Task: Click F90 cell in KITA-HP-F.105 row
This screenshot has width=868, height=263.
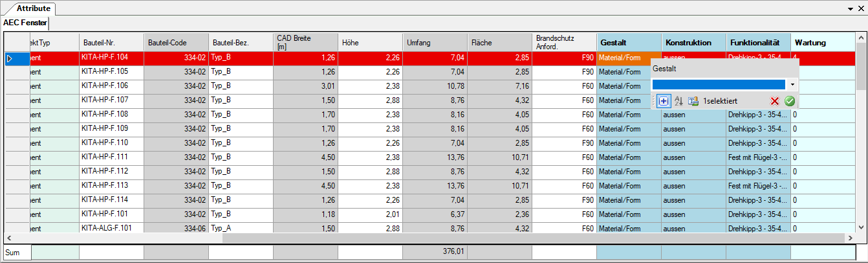Action: click(564, 72)
